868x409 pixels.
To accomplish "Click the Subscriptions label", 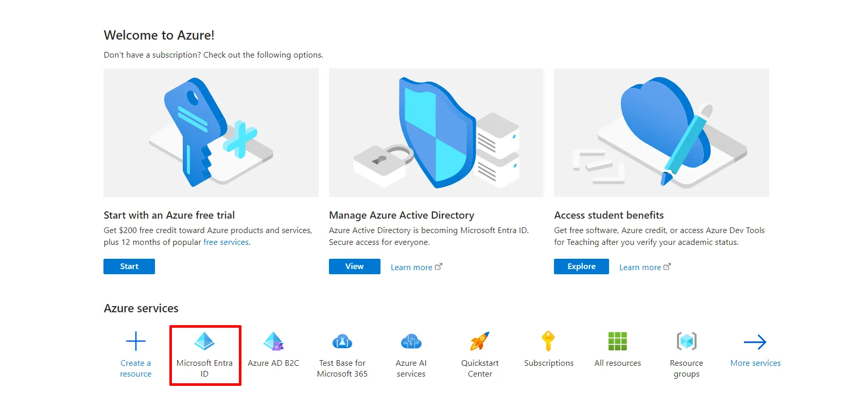I will click(x=549, y=363).
